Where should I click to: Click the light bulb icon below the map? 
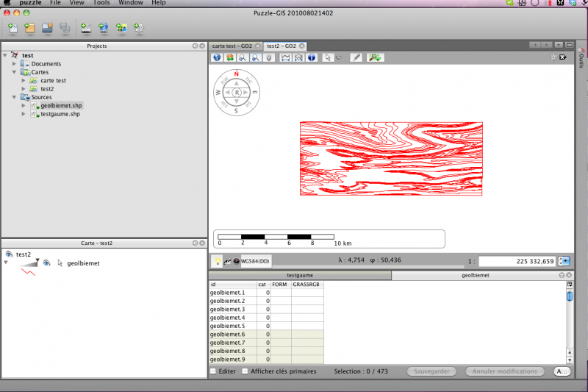tap(218, 261)
